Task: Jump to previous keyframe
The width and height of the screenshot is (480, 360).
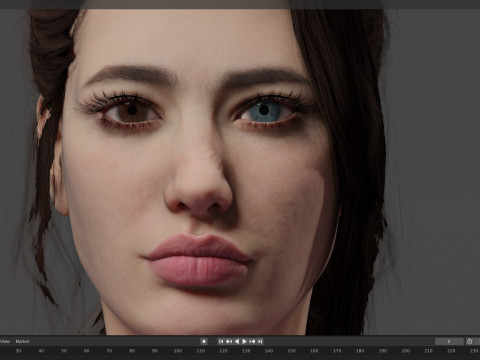Action: click(229, 341)
